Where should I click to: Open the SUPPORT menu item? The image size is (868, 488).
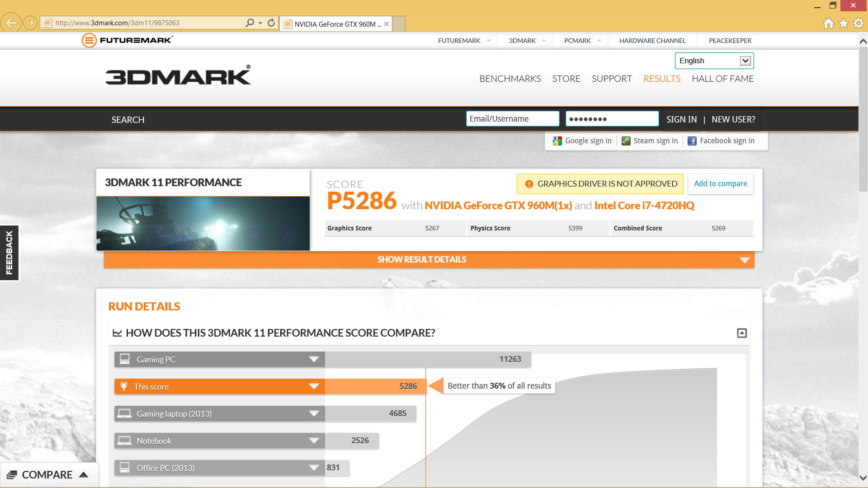coord(612,79)
